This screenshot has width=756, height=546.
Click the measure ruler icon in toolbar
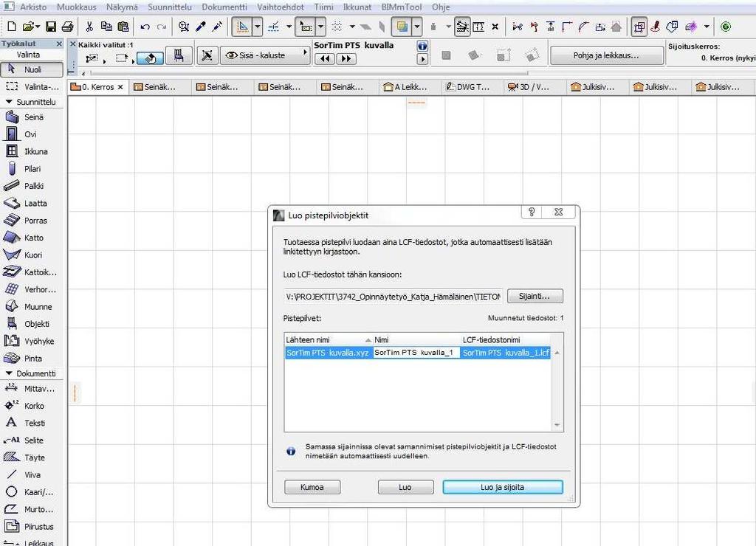[478, 27]
